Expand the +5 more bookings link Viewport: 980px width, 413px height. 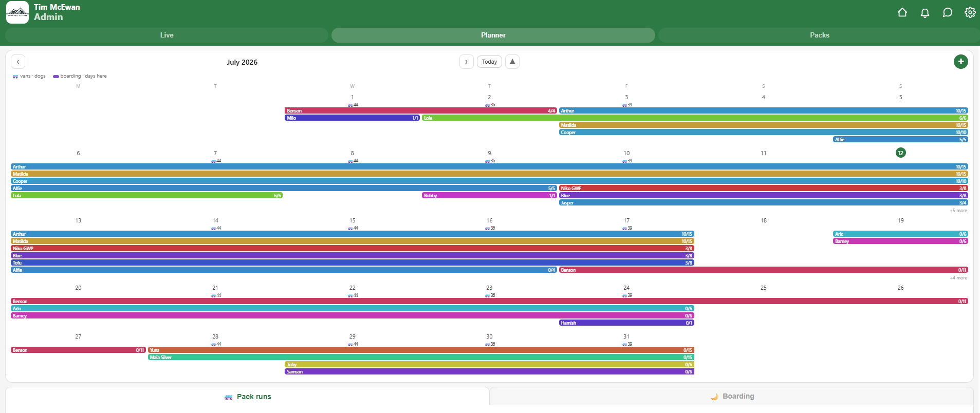958,211
